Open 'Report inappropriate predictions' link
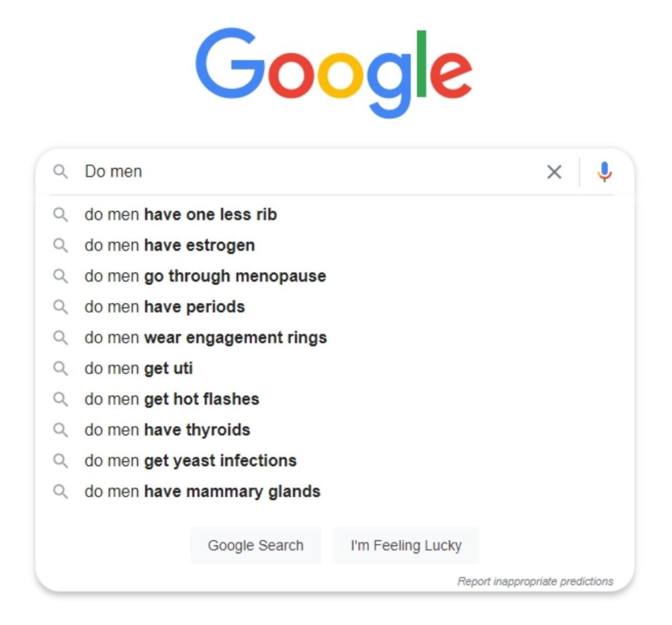Screen dimensions: 672x625 tap(536, 581)
